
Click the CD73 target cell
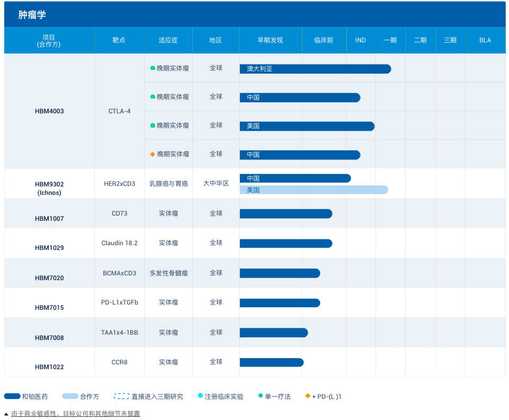(x=120, y=213)
